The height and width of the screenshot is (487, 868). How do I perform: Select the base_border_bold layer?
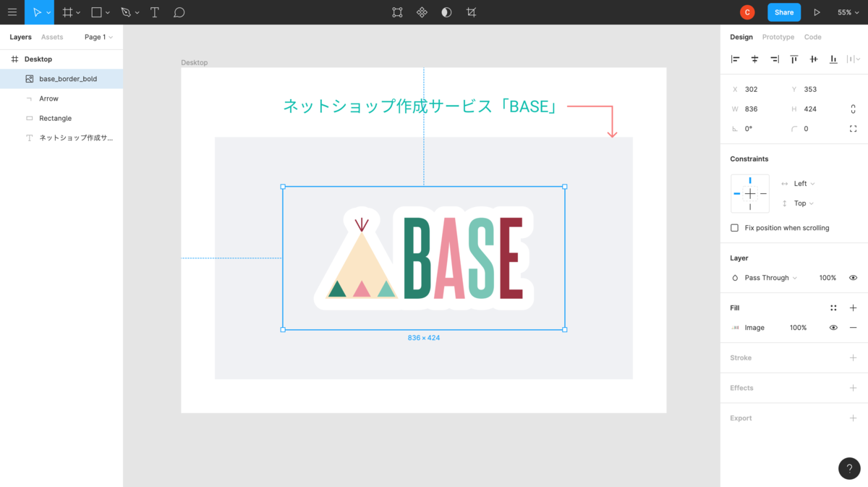pos(61,79)
